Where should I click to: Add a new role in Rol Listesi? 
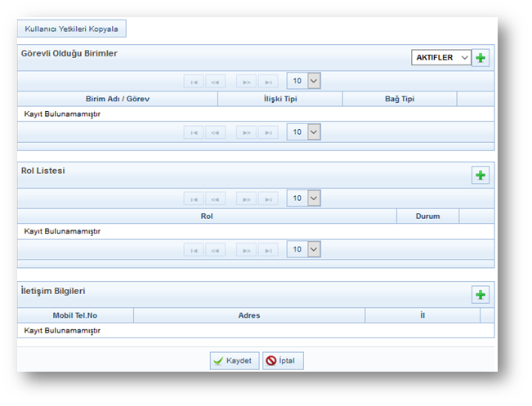481,176
